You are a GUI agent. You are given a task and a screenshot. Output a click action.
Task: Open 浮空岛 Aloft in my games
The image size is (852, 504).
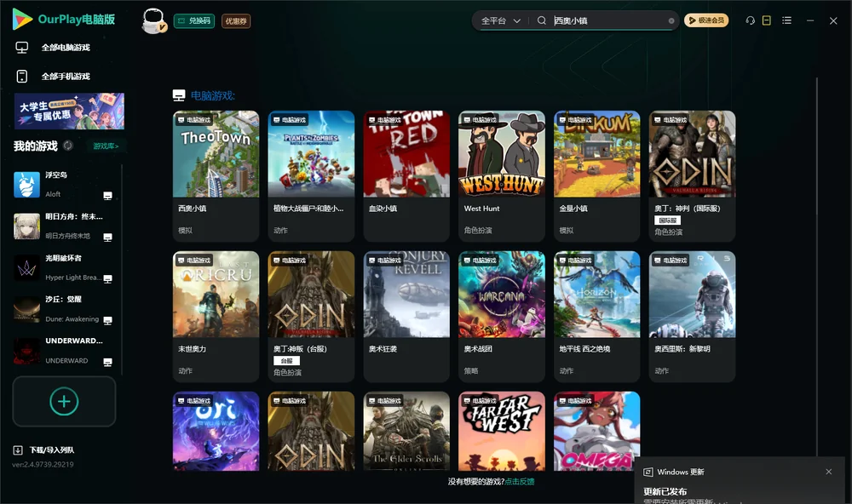pyautogui.click(x=64, y=185)
